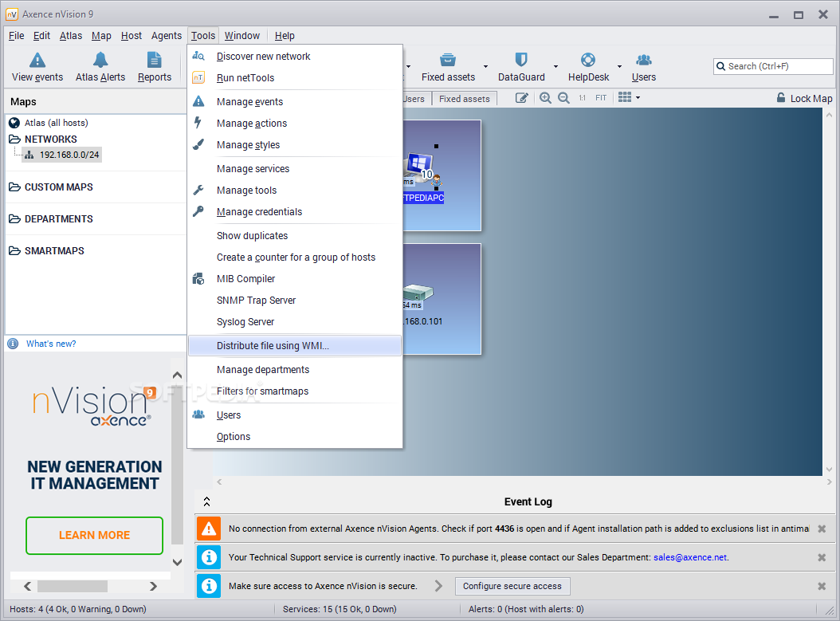Screen dimensions: 840x621
Task: Open DataGuard dropdown arrow
Action: [555, 66]
